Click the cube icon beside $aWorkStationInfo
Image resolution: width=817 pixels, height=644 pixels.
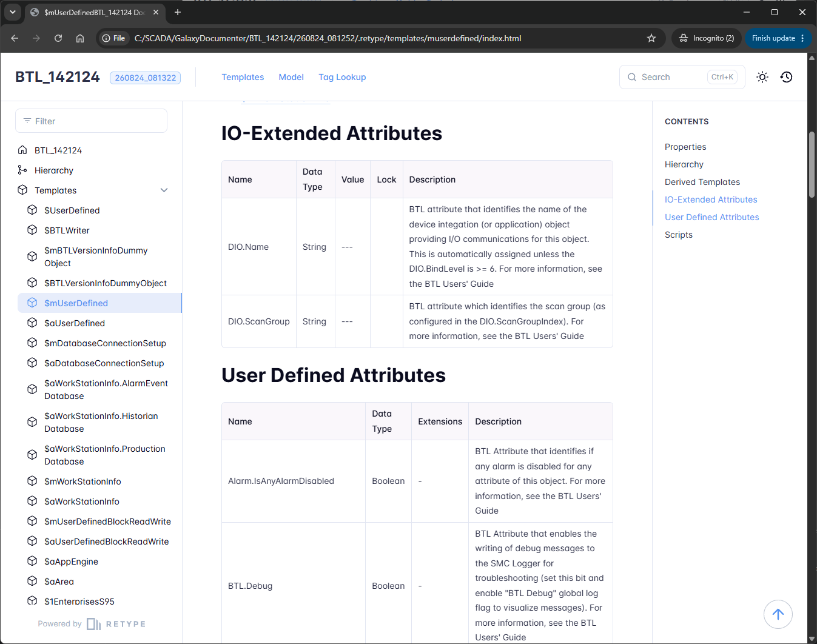coord(32,501)
